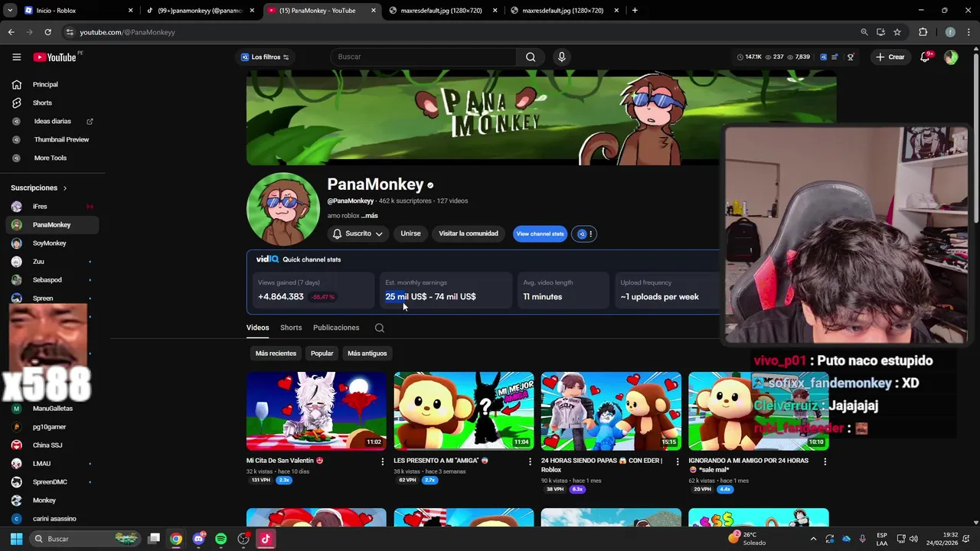Image resolution: width=980 pixels, height=551 pixels.
Task: Open options for LES PRESENTO A MI AMIGA video
Action: (x=530, y=461)
